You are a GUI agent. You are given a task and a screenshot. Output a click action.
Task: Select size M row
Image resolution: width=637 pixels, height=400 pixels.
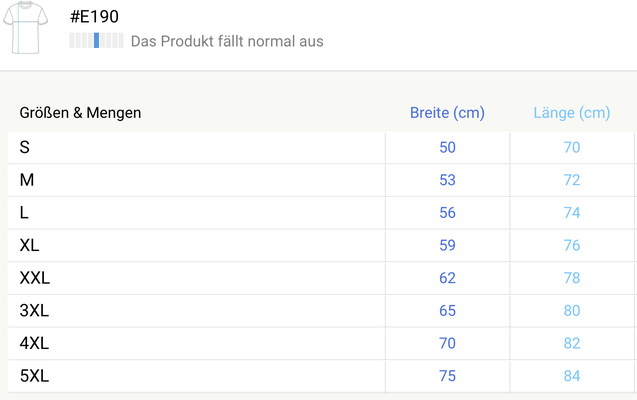(x=27, y=180)
